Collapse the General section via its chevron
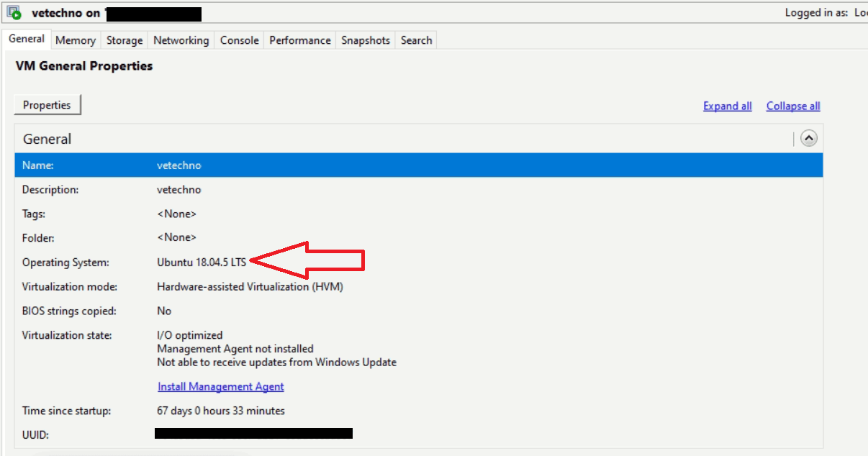The width and height of the screenshot is (868, 456). pyautogui.click(x=809, y=138)
